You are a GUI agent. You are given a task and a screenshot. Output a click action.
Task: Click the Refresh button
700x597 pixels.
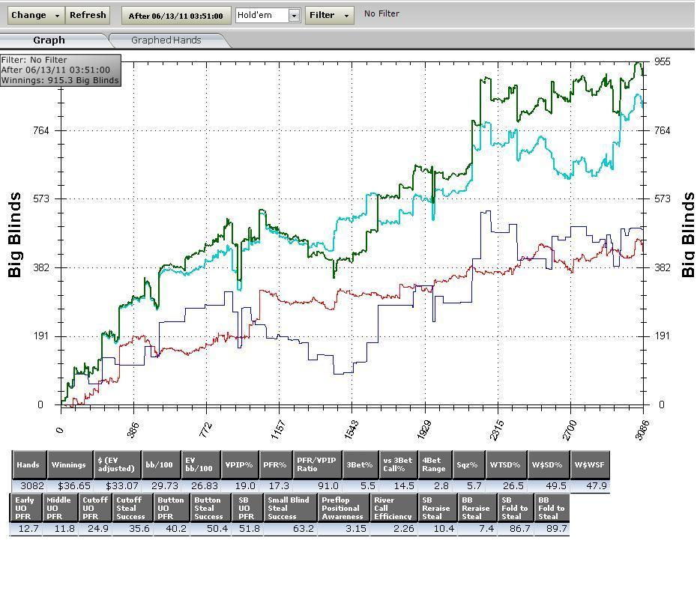pos(88,15)
